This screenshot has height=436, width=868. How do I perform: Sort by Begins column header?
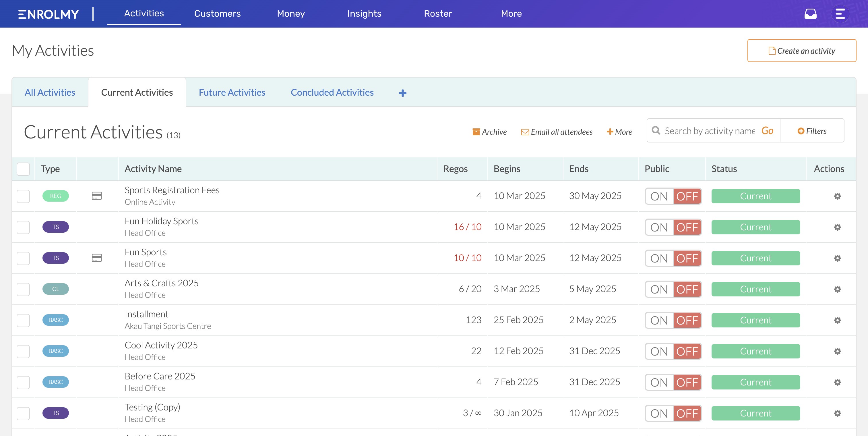coord(507,169)
